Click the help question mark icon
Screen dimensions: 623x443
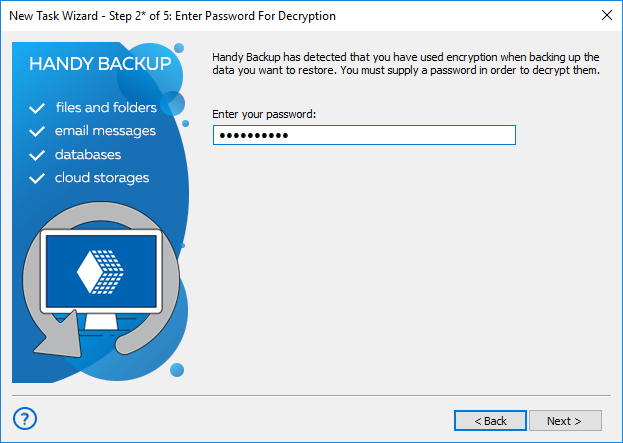click(26, 418)
